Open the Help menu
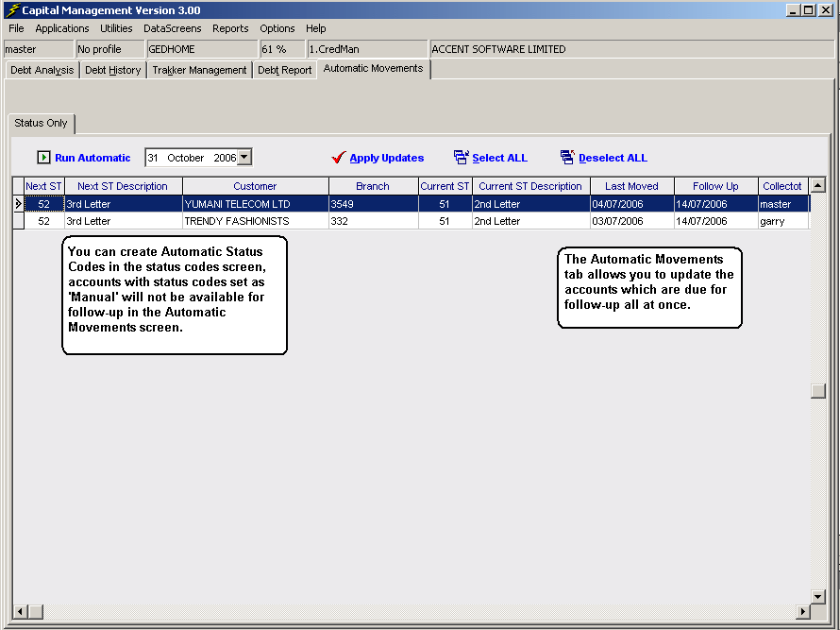 (316, 28)
